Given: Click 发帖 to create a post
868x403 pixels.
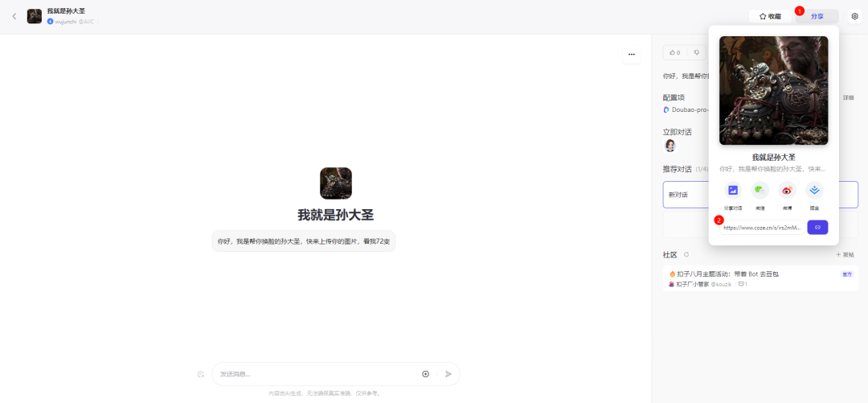Looking at the screenshot, I should (845, 255).
